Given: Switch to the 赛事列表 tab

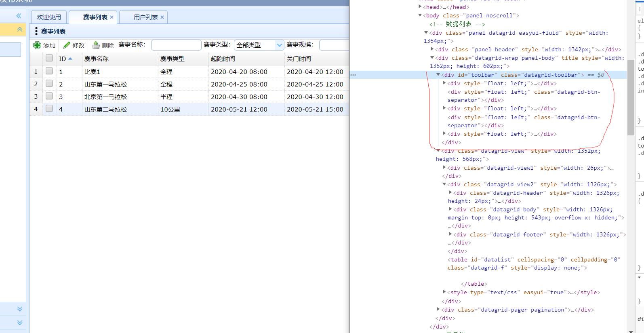Looking at the screenshot, I should tap(95, 17).
